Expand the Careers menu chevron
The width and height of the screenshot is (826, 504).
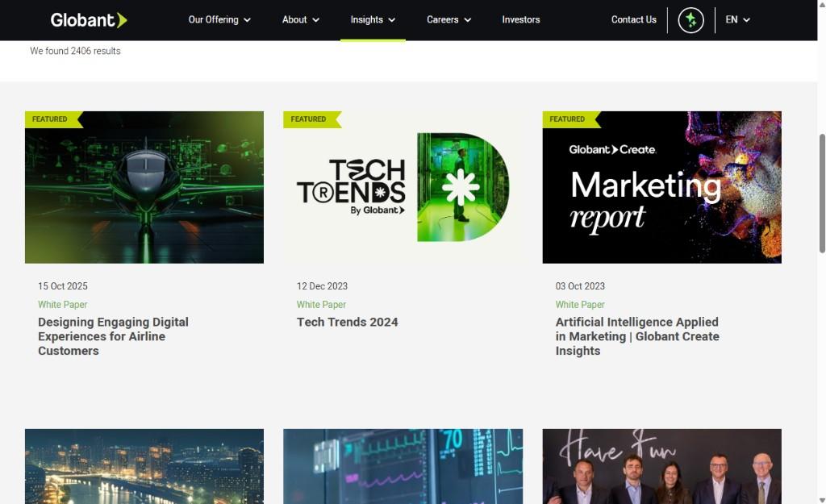pos(467,20)
